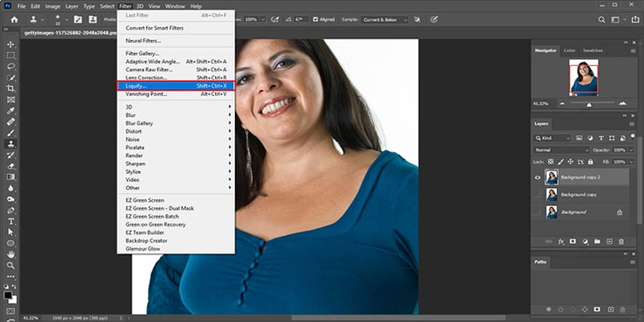Choose Liquify from the Filter menu

tap(176, 86)
